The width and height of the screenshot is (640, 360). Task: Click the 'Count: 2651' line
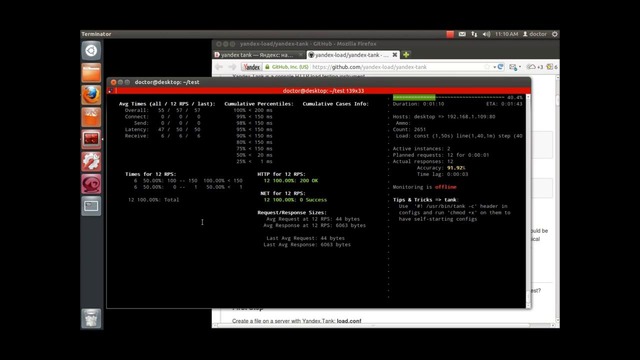pos(409,129)
